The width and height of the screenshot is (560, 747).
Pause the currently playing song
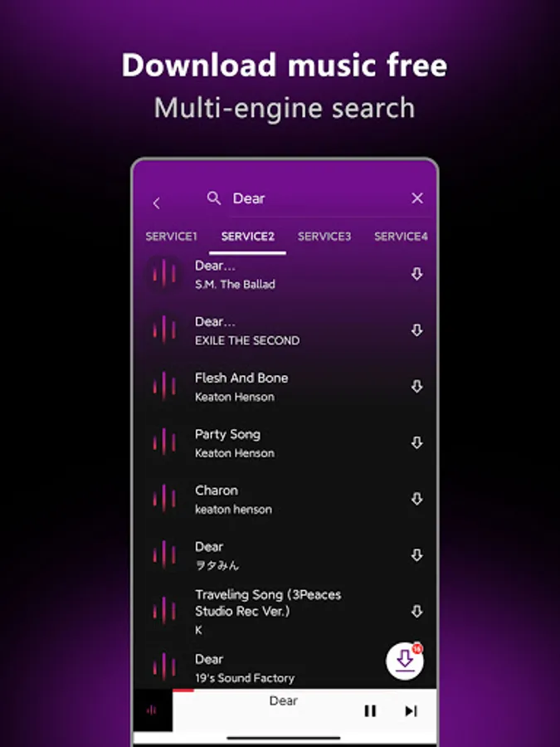click(370, 710)
